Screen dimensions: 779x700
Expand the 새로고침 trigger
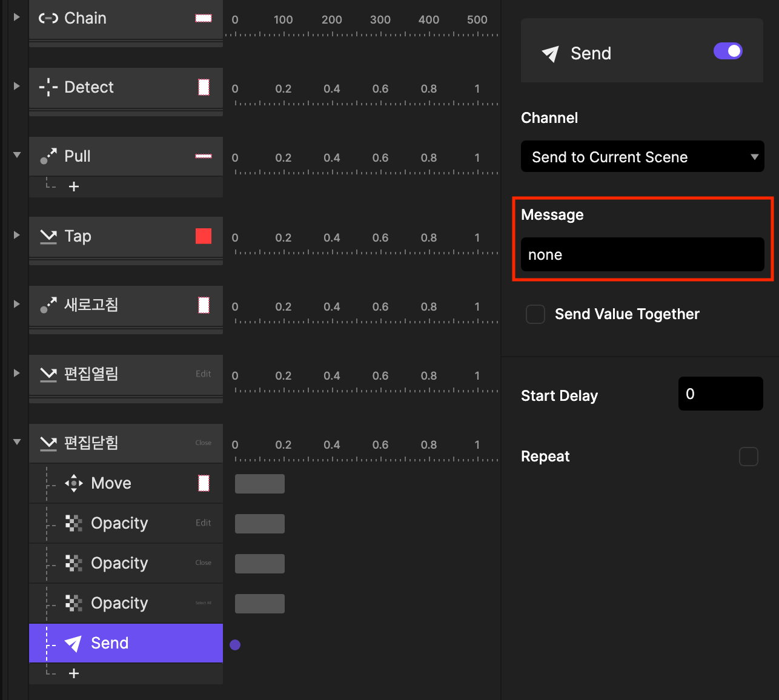tap(17, 305)
